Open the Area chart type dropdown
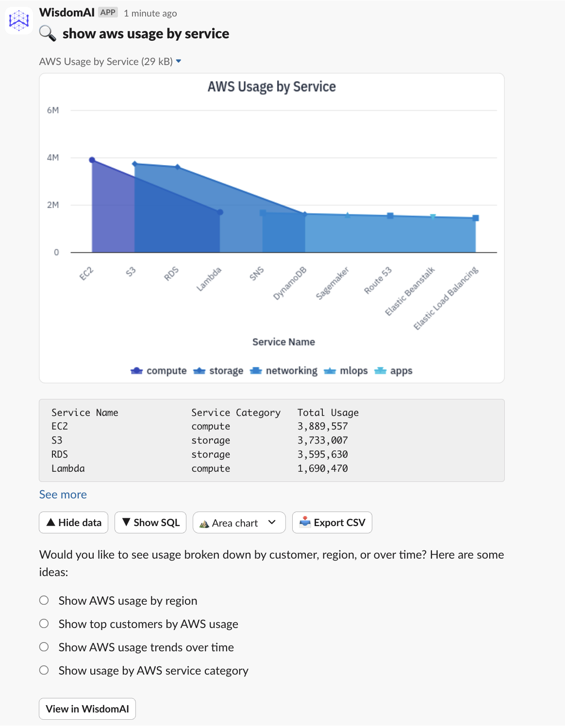The image size is (565, 728). pos(273,523)
